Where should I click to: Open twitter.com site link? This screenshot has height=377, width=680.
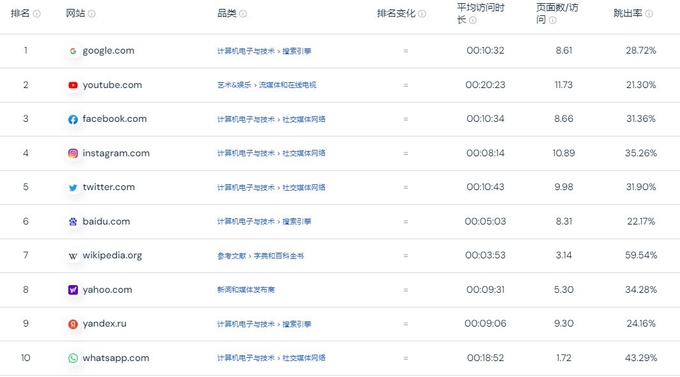(108, 187)
